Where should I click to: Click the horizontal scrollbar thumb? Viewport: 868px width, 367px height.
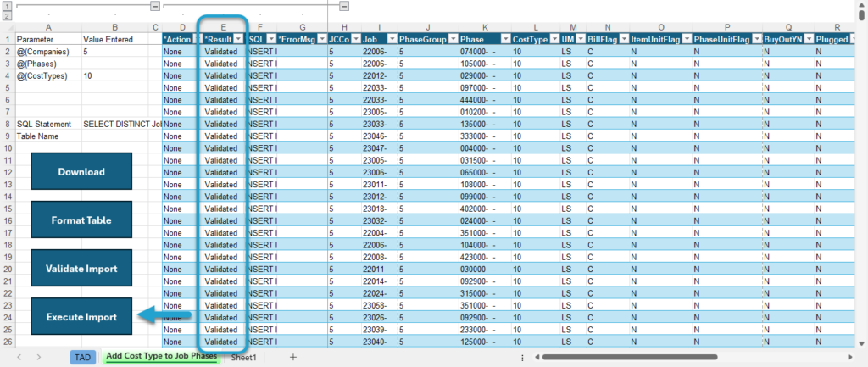click(x=630, y=357)
